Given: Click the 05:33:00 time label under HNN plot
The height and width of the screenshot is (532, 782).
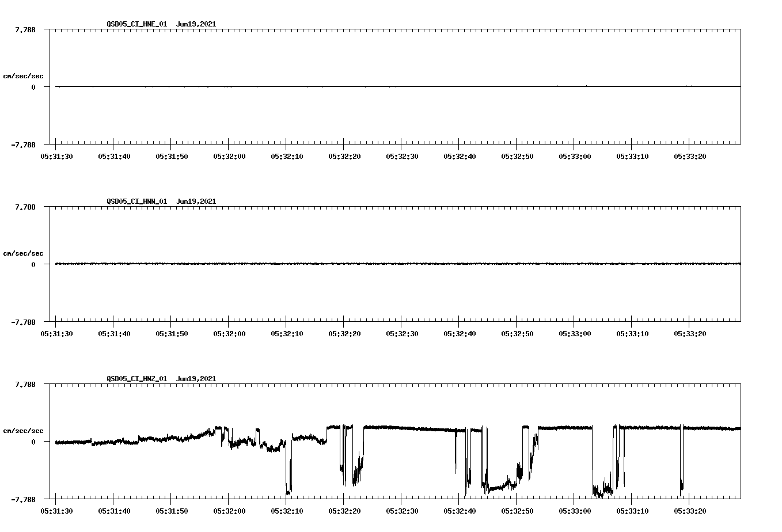Looking at the screenshot, I should (x=575, y=333).
